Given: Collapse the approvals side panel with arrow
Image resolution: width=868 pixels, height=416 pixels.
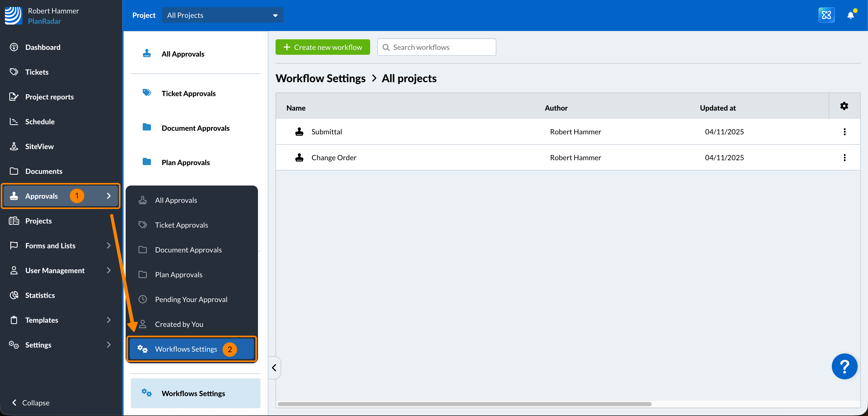Looking at the screenshot, I should coord(274,367).
